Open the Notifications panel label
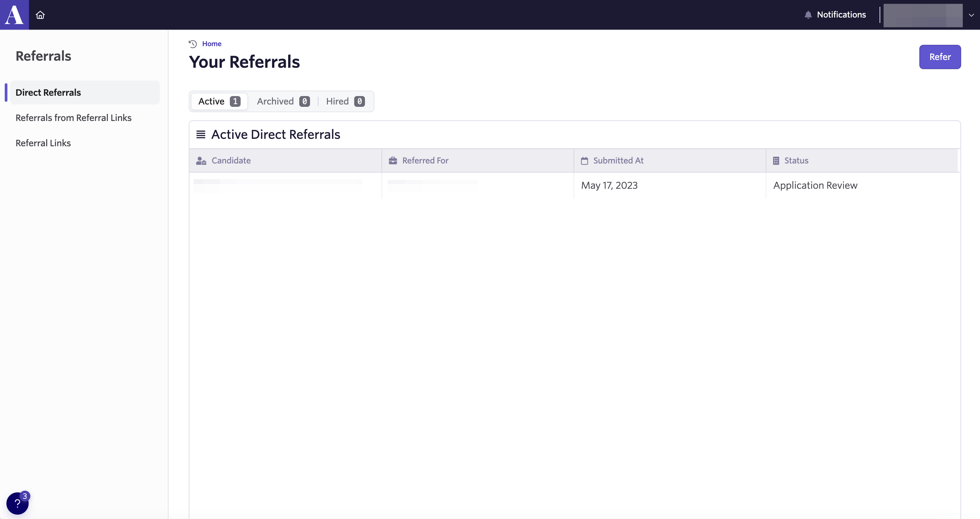Image resolution: width=980 pixels, height=519 pixels. [841, 14]
